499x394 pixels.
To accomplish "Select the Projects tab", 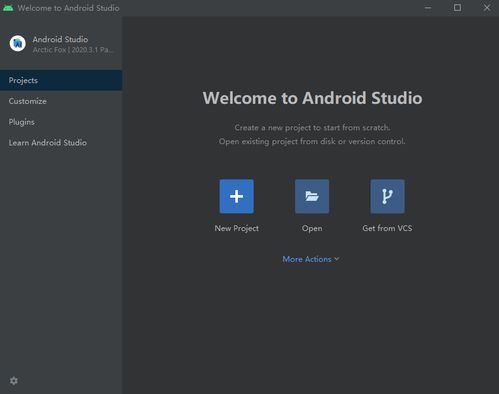I will 61,80.
